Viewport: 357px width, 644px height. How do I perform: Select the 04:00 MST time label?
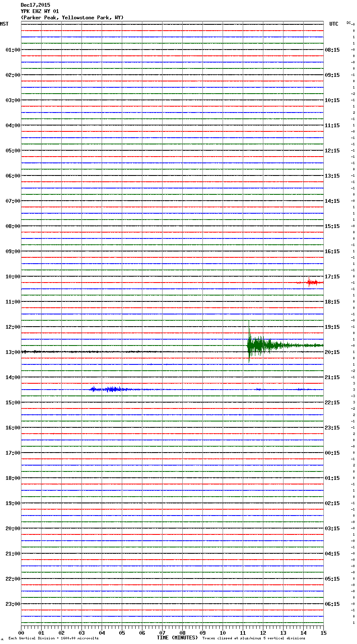13,126
